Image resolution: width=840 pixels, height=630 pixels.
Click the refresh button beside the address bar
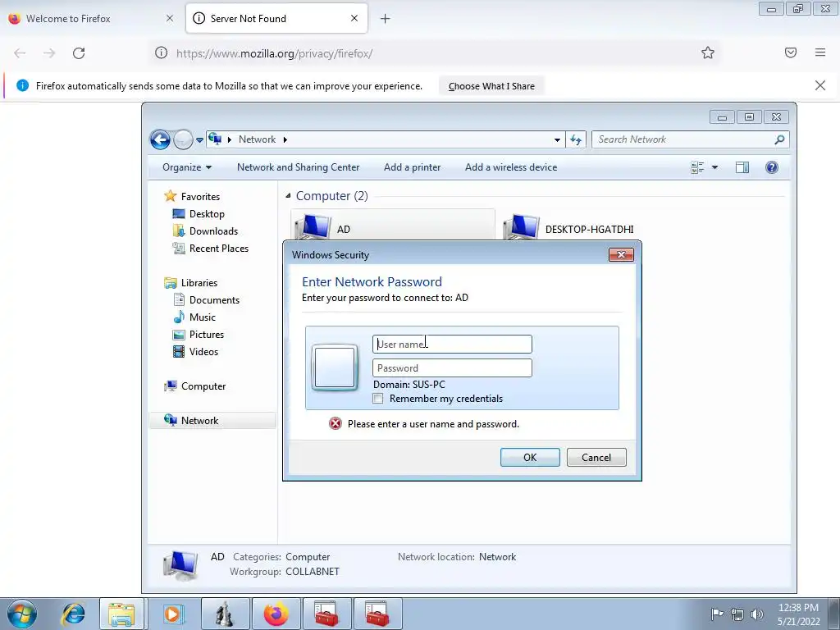click(x=576, y=139)
